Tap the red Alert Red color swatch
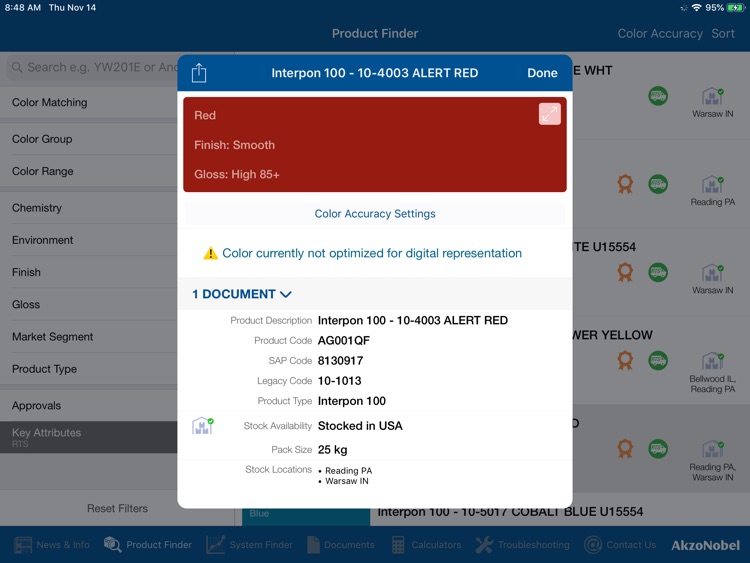This screenshot has width=750, height=563. pos(375,144)
